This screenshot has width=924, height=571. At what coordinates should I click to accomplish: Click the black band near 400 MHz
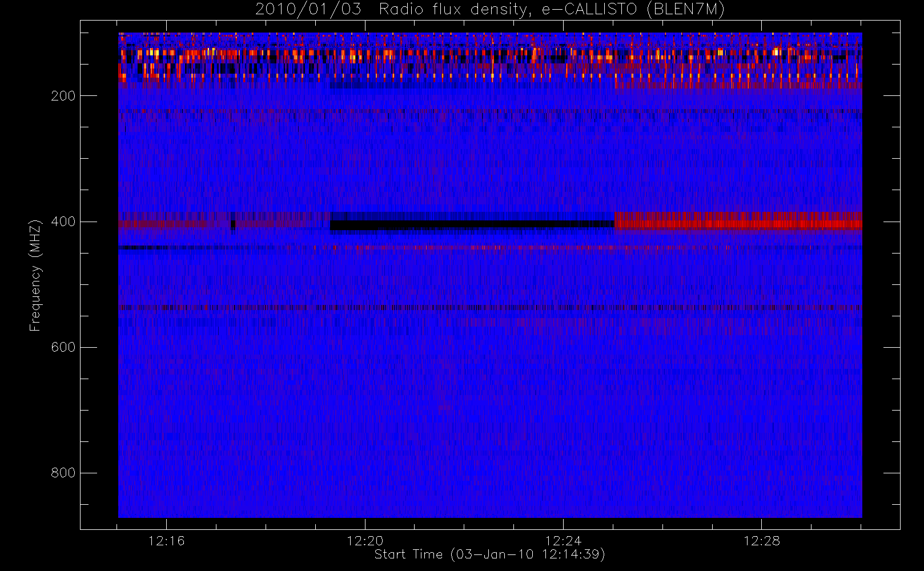tap(472, 224)
